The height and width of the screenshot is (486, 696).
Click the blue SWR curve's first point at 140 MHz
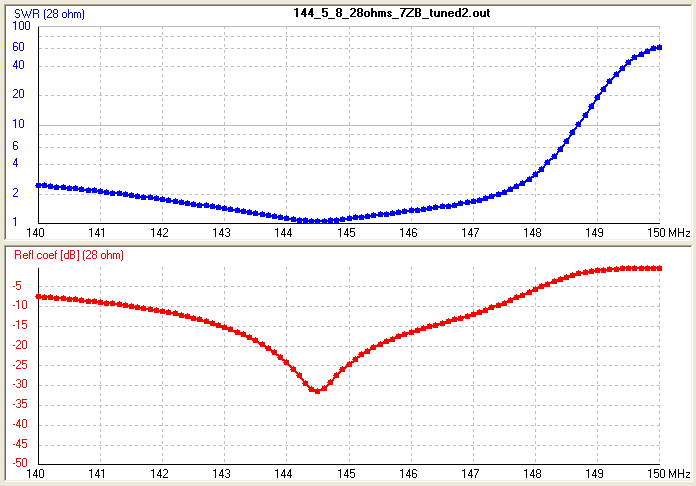(39, 185)
